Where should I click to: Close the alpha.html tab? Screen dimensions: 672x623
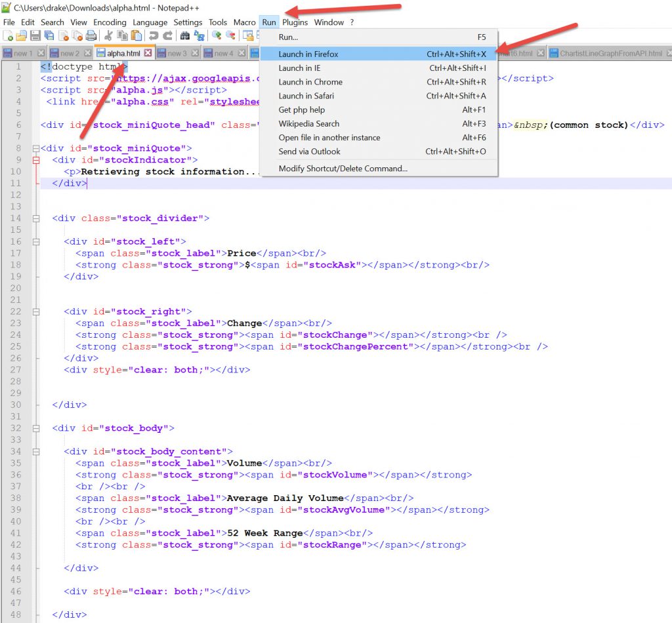point(148,53)
